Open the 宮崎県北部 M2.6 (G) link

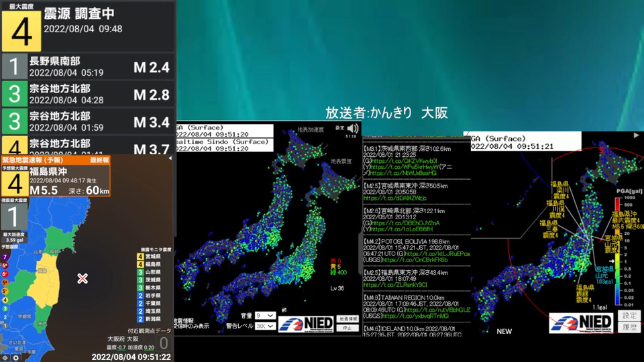[x=405, y=223]
